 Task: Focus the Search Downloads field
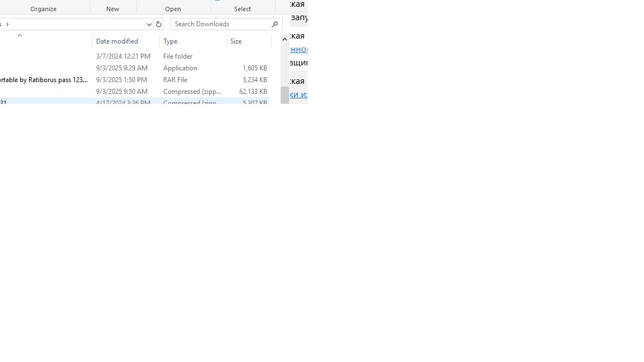(x=221, y=24)
